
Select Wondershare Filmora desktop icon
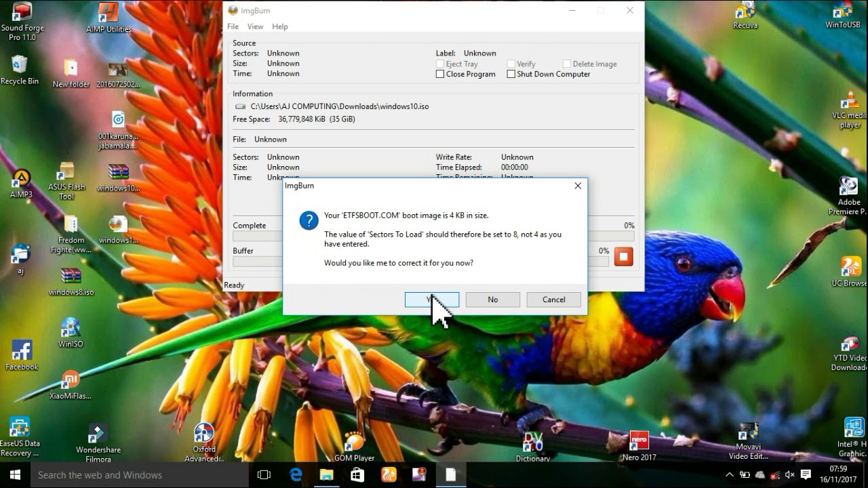tap(98, 444)
